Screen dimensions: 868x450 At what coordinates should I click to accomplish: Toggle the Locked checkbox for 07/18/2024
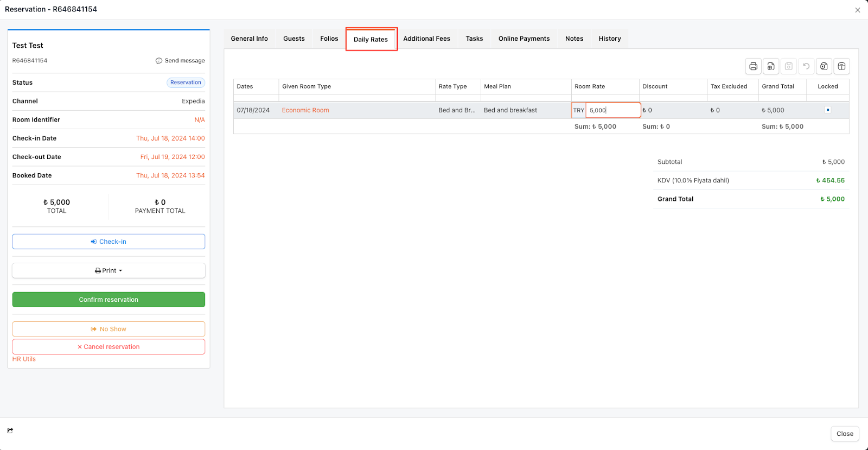pos(827,110)
